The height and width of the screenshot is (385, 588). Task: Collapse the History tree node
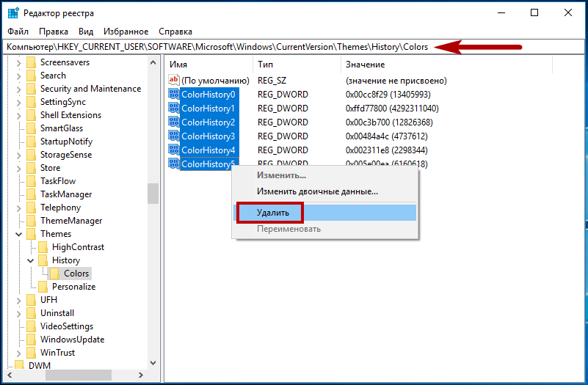[31, 260]
